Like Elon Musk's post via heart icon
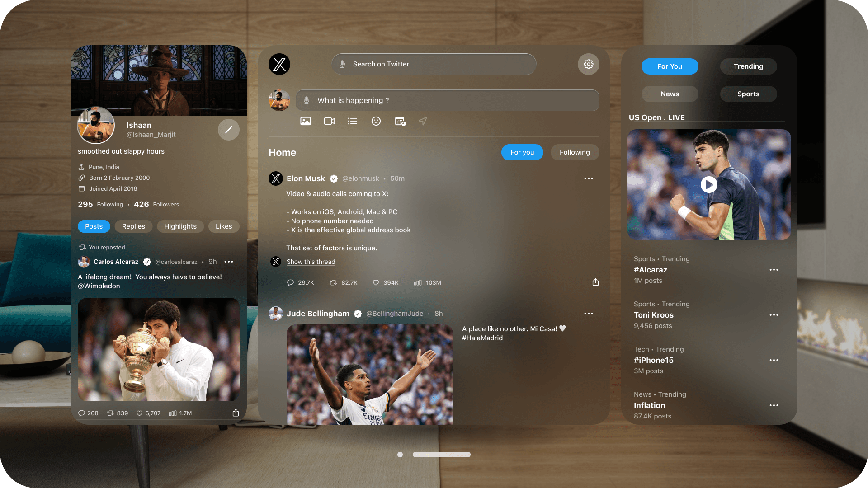 pos(376,283)
